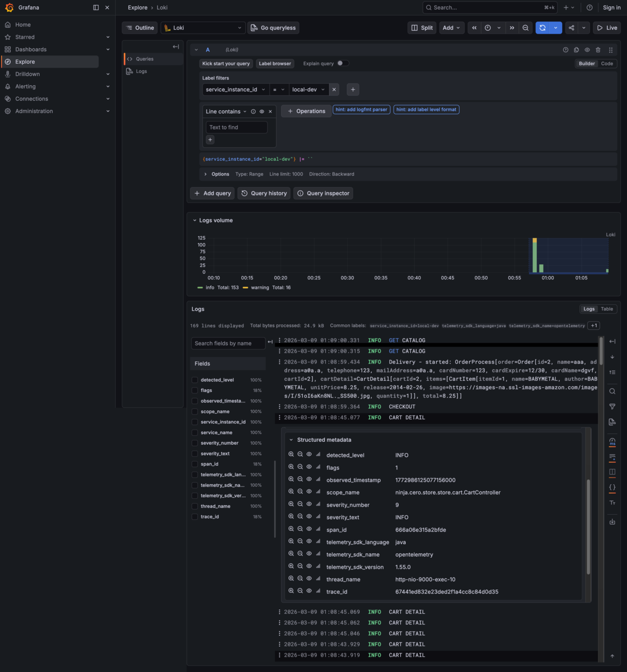
Task: Toggle query A visibility eye icon
Action: 587,50
